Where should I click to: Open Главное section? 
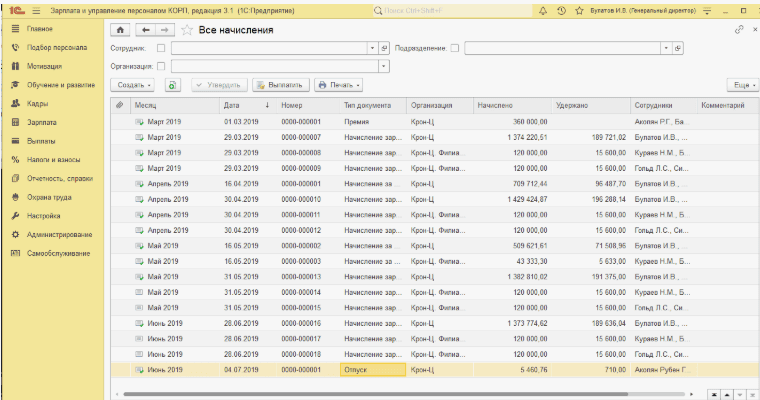click(52, 29)
